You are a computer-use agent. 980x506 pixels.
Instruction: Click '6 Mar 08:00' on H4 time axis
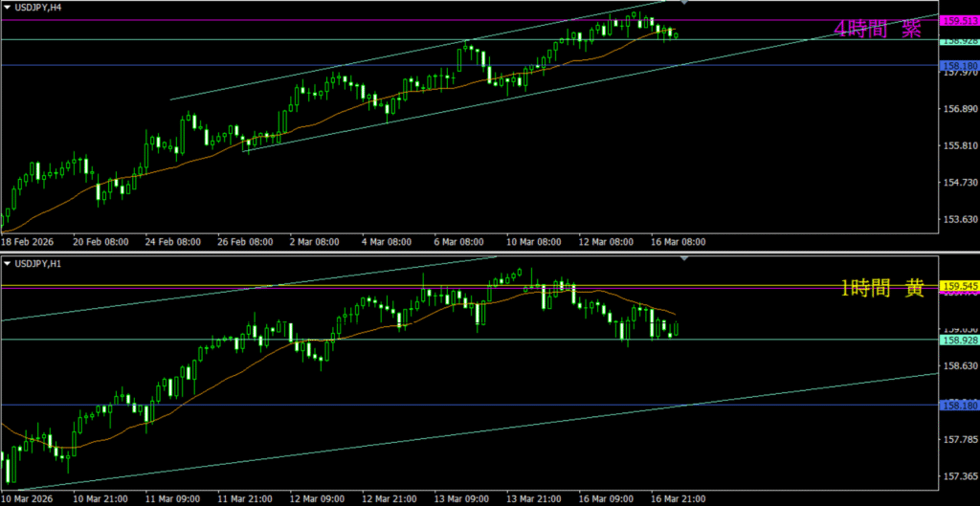(x=459, y=242)
